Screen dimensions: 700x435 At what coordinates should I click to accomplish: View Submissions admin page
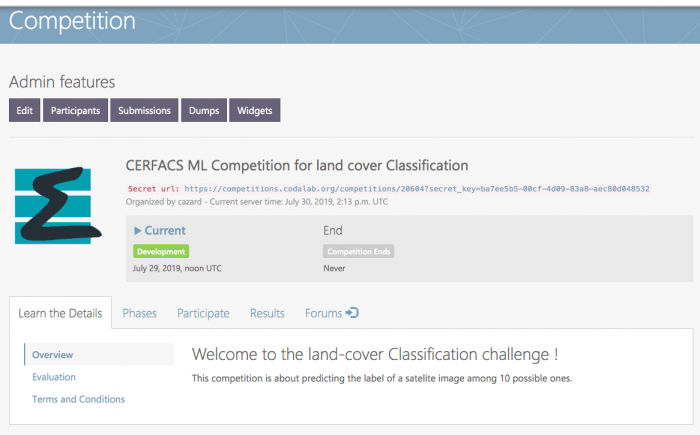[x=144, y=110]
